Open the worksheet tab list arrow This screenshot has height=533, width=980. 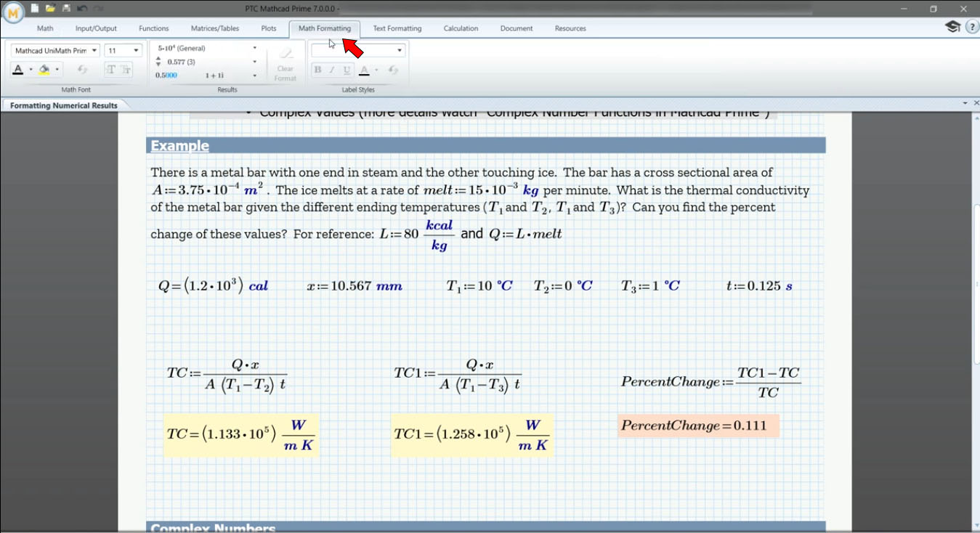965,104
